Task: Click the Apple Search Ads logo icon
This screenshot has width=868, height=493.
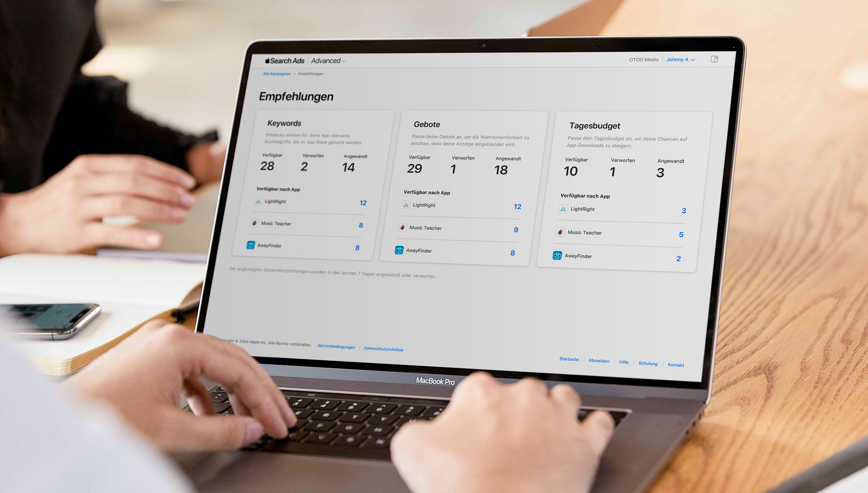Action: [265, 60]
